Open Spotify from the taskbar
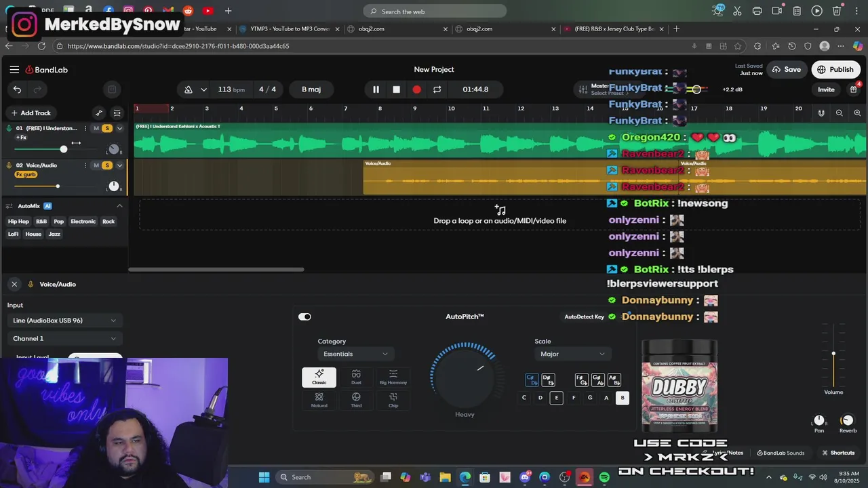Image resolution: width=868 pixels, height=488 pixels. 604,477
